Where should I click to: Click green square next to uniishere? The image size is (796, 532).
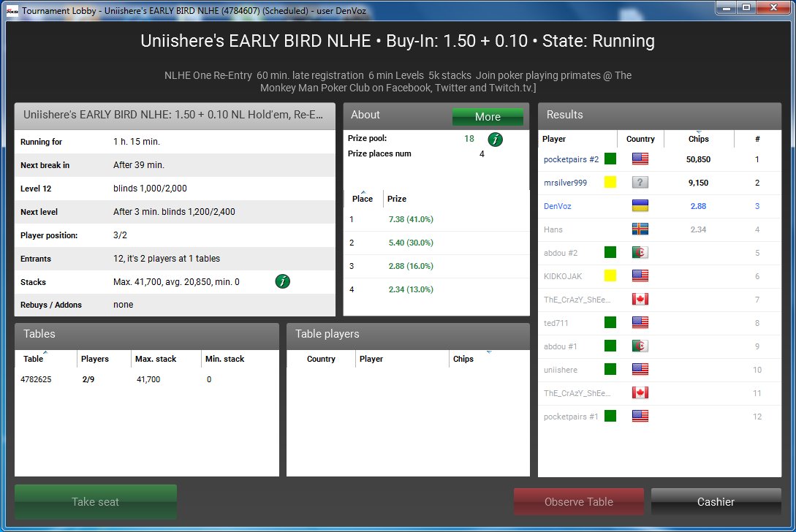610,369
